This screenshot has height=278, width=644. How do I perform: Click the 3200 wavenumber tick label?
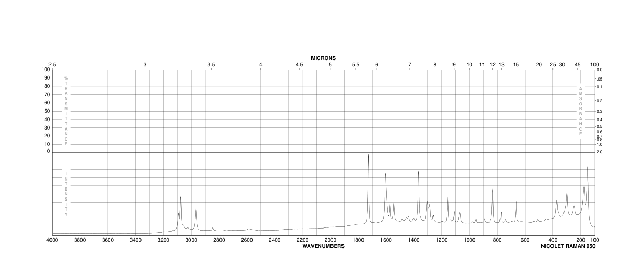pos(163,240)
